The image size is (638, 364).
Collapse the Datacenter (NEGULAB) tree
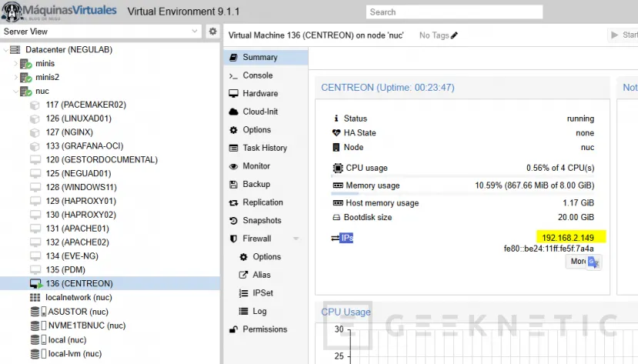(x=5, y=49)
